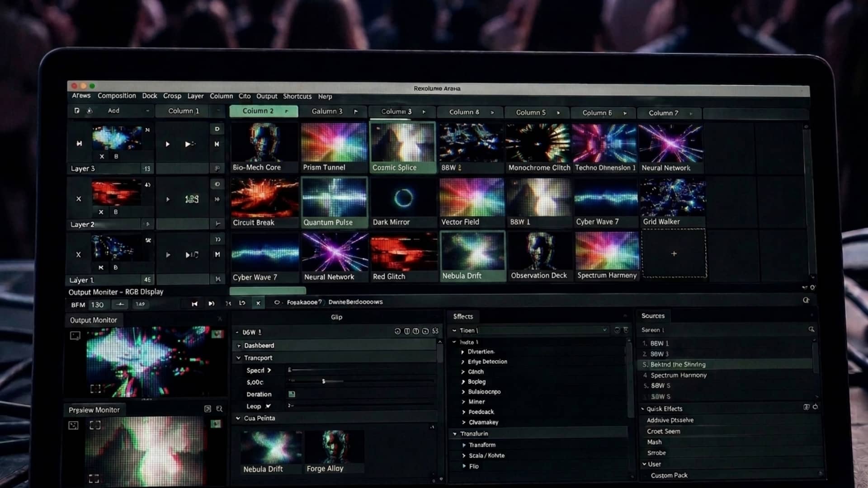Expand the Dashboard section
This screenshot has width=868, height=488.
tap(239, 346)
